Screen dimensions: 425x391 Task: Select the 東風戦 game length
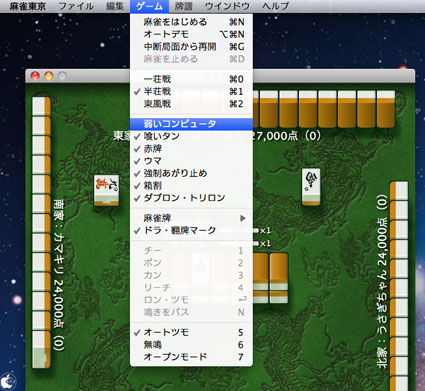(191, 104)
